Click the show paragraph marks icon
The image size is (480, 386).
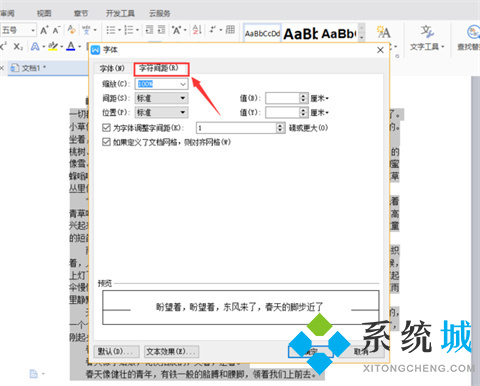tap(213, 30)
